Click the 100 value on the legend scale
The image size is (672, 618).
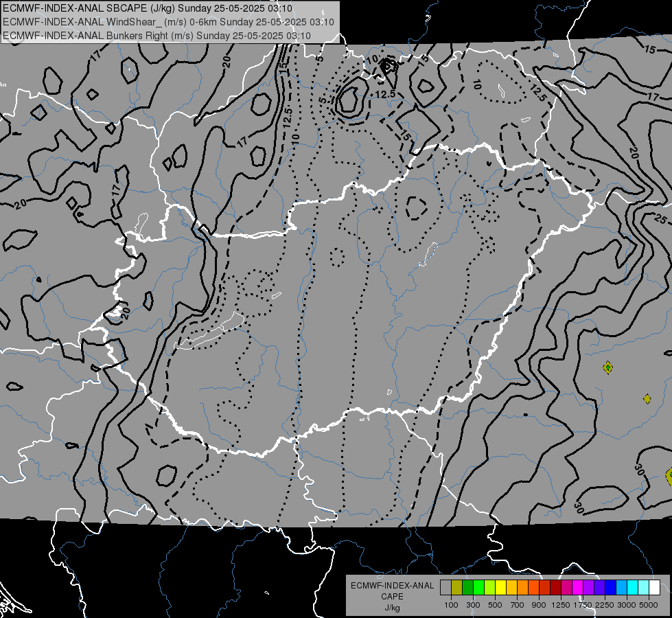[451, 605]
